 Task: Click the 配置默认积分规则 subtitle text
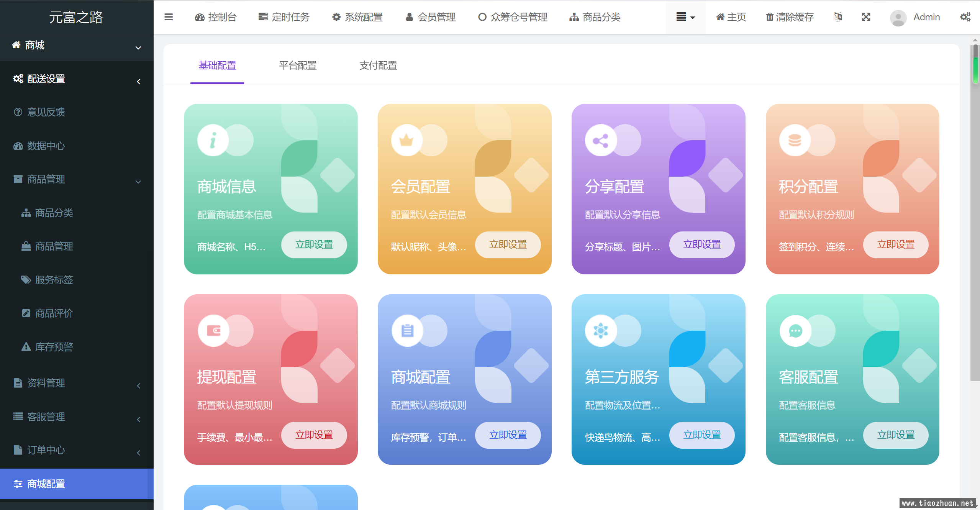tap(816, 215)
